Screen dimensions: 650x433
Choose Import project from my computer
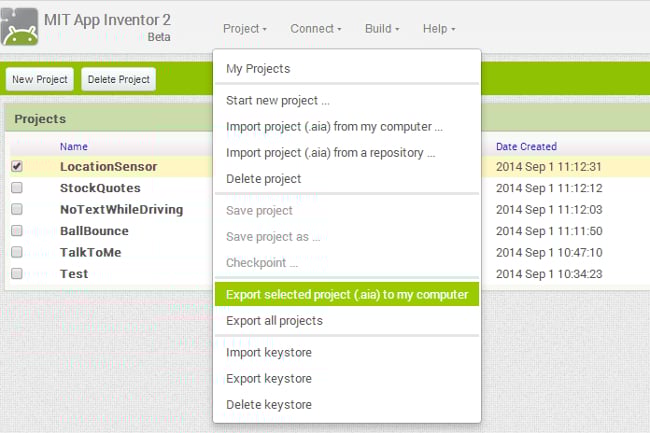point(334,127)
